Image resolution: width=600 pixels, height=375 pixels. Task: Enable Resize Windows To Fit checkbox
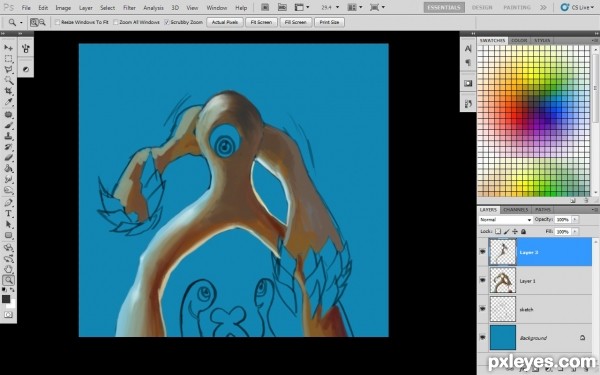point(57,22)
